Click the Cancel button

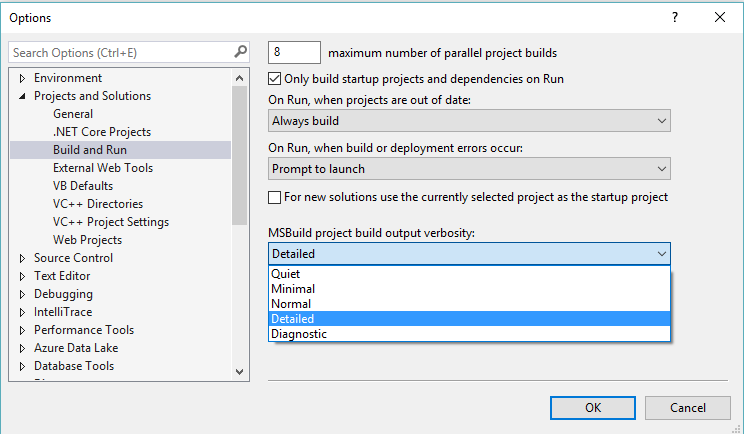click(688, 408)
